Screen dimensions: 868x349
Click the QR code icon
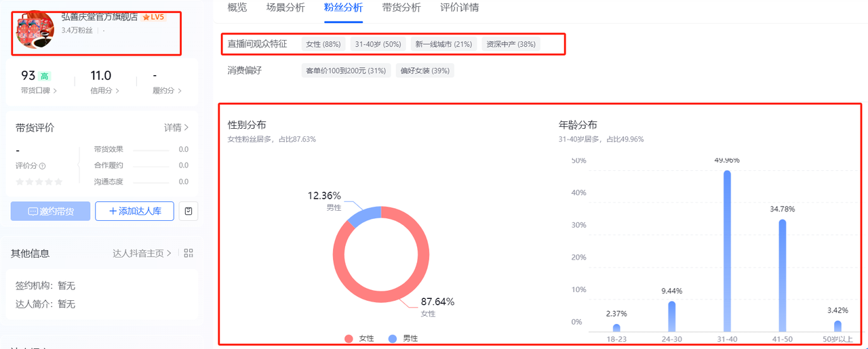pos(189,253)
